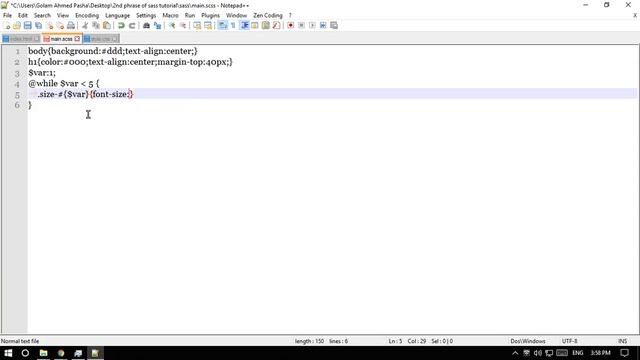This screenshot has height=360, width=640.
Task: Open document map toolbar icon
Action: pyautogui.click(x=266, y=25)
